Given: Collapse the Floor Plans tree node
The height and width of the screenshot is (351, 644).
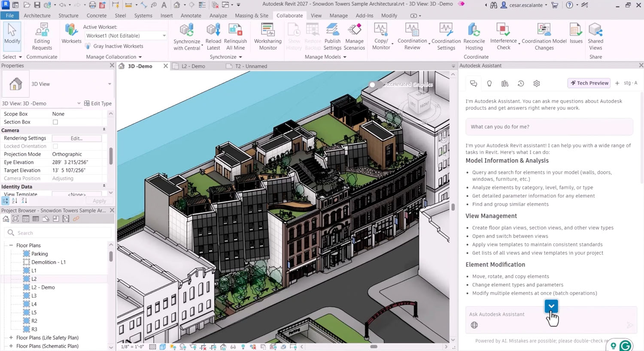Looking at the screenshot, I should click(11, 245).
